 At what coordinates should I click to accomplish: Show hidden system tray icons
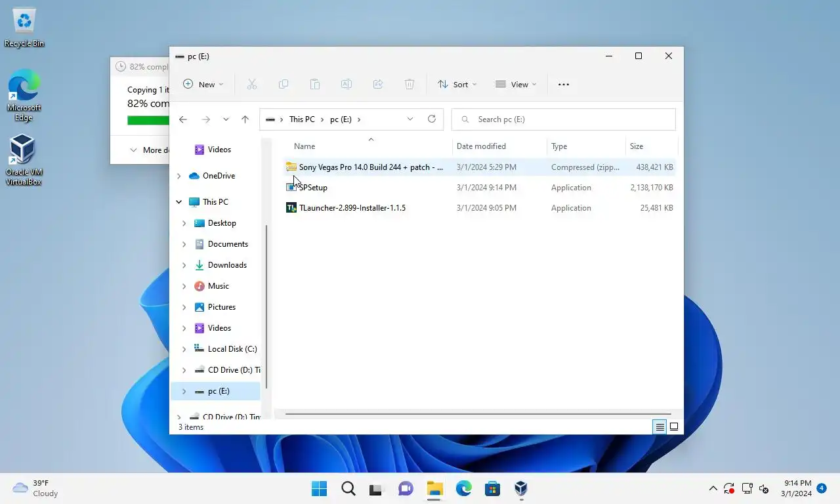713,488
